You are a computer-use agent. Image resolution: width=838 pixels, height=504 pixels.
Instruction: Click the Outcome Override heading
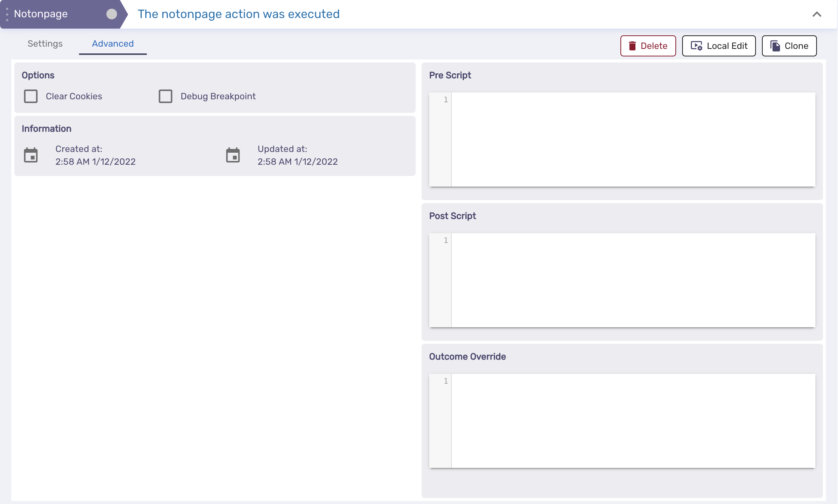click(468, 357)
